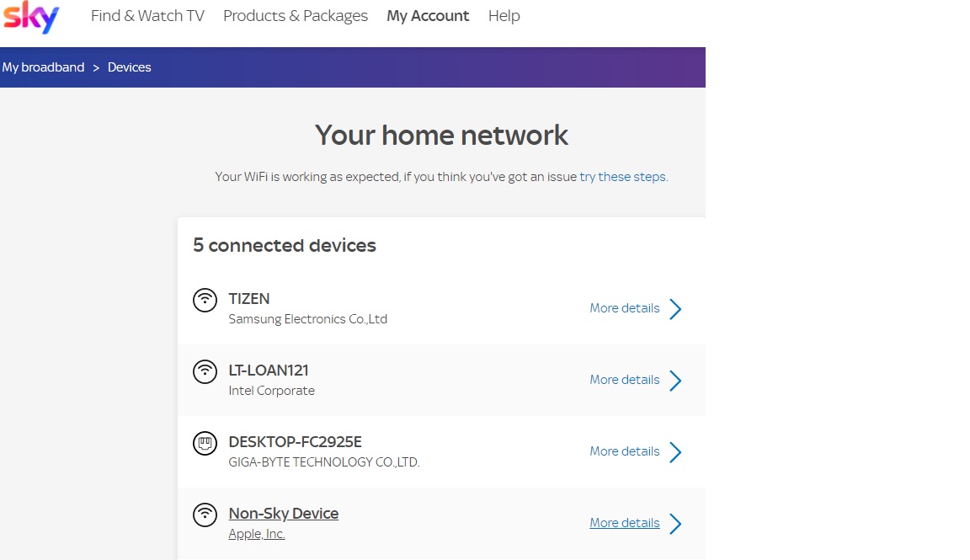The width and height of the screenshot is (970, 560).
Task: Open the Products & Packages menu
Action: tap(296, 15)
